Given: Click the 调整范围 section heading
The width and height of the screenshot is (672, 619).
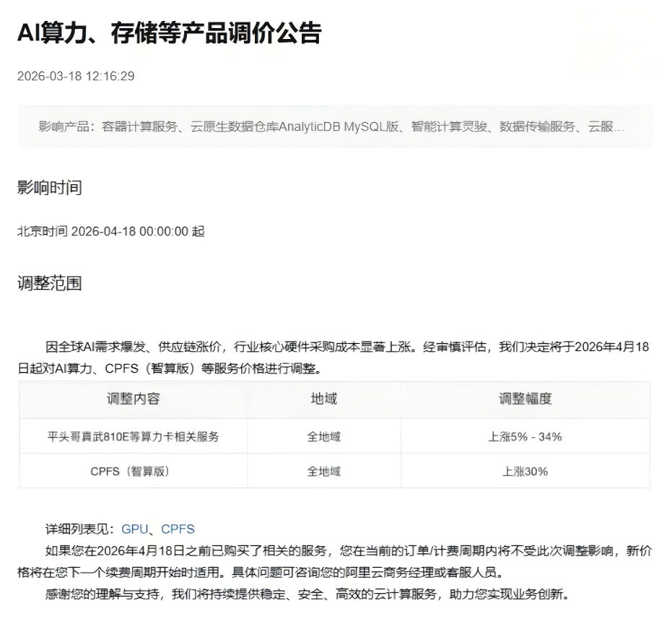Looking at the screenshot, I should (50, 283).
